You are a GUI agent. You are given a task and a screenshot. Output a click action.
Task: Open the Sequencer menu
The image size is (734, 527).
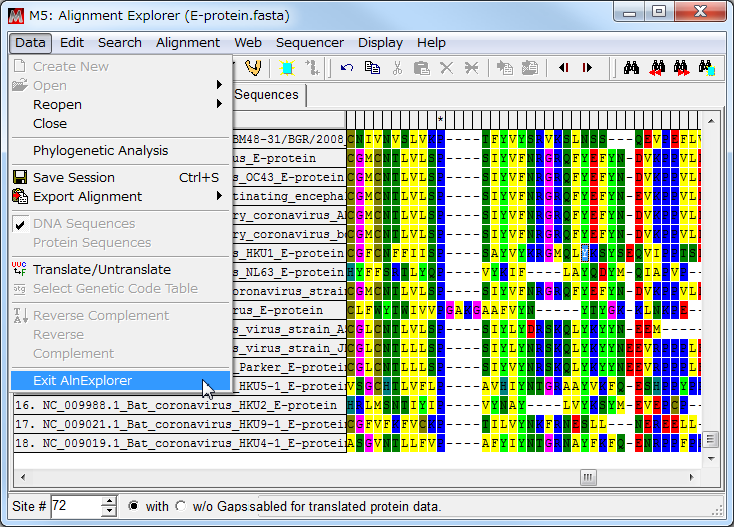[x=309, y=42]
